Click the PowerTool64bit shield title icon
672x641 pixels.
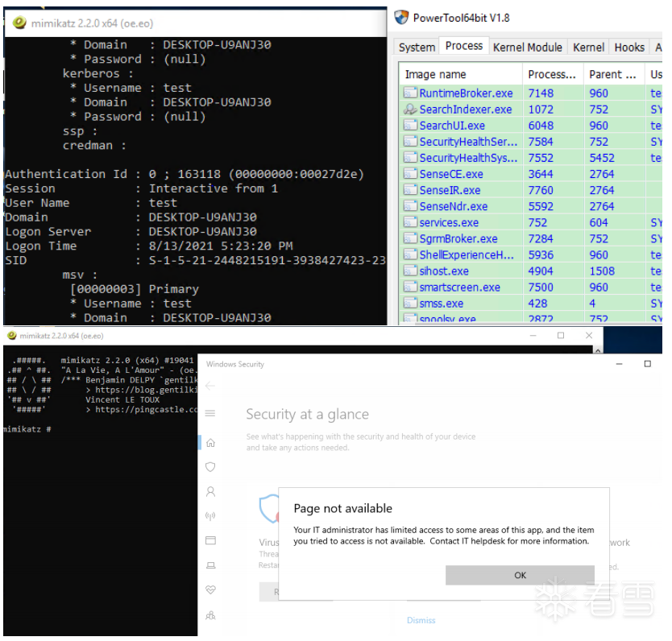401,18
